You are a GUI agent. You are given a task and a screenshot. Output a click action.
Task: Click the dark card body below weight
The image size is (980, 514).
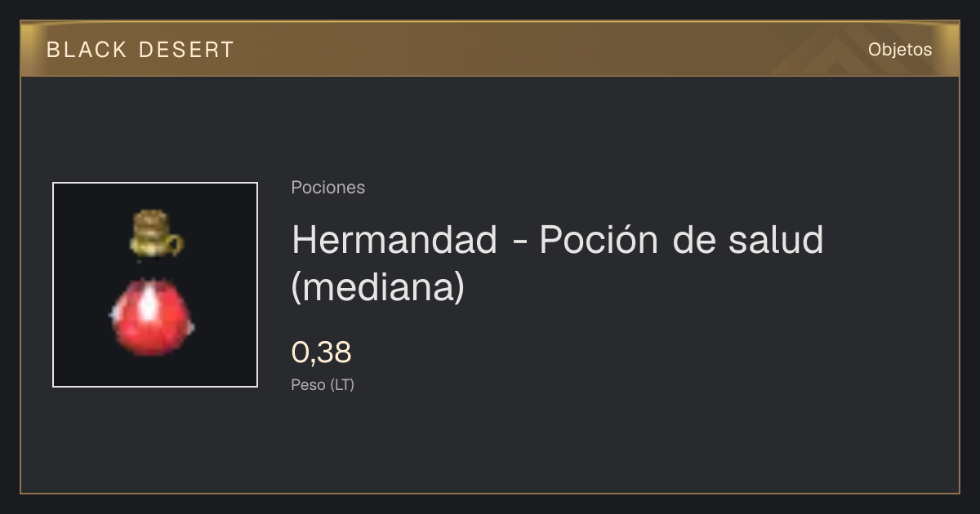(x=490, y=445)
